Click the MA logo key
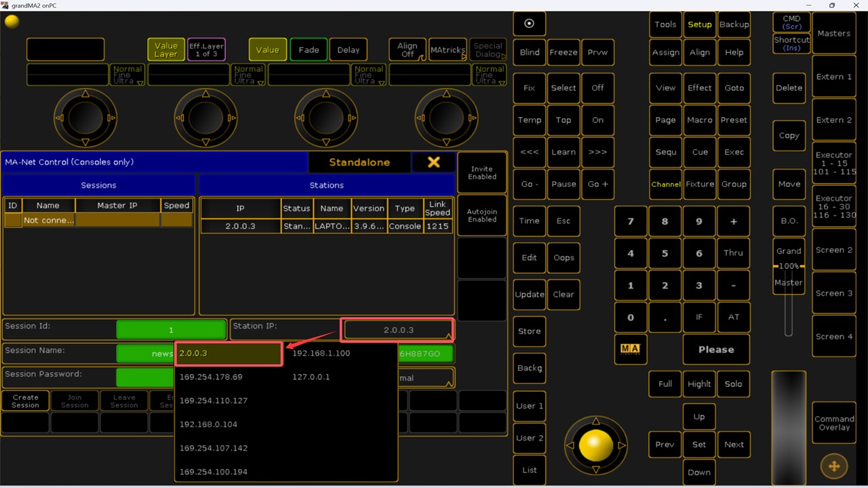The width and height of the screenshot is (868, 488). click(x=630, y=349)
